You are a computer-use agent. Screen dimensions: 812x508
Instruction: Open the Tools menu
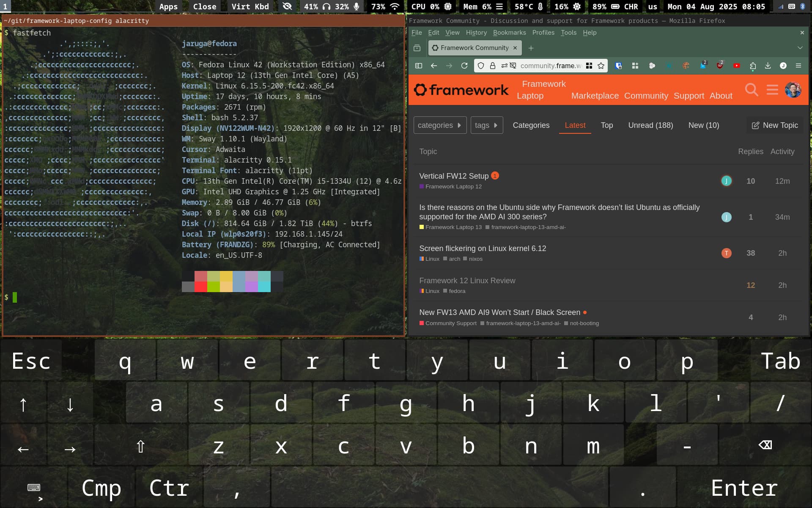568,33
